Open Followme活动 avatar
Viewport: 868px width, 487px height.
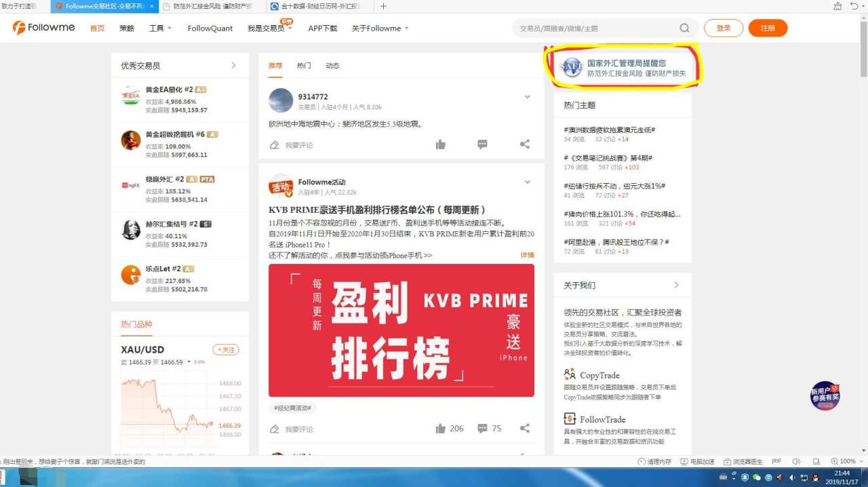(281, 186)
